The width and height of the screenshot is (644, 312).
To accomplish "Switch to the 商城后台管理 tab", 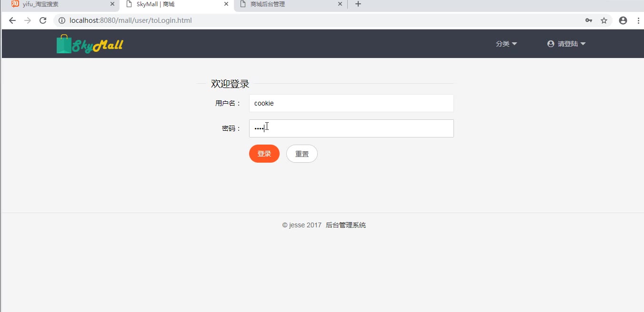I will (286, 4).
